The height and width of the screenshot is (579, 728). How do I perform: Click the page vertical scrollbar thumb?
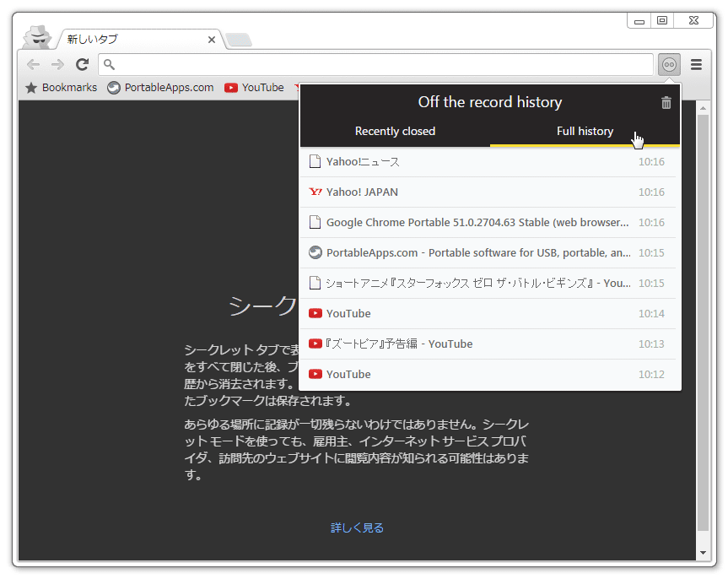point(703,322)
